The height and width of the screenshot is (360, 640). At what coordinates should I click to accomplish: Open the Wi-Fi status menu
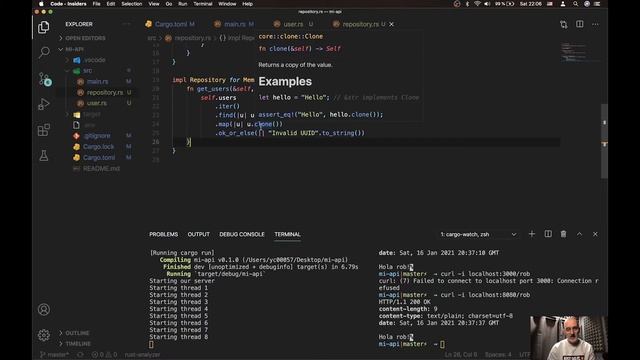point(477,4)
